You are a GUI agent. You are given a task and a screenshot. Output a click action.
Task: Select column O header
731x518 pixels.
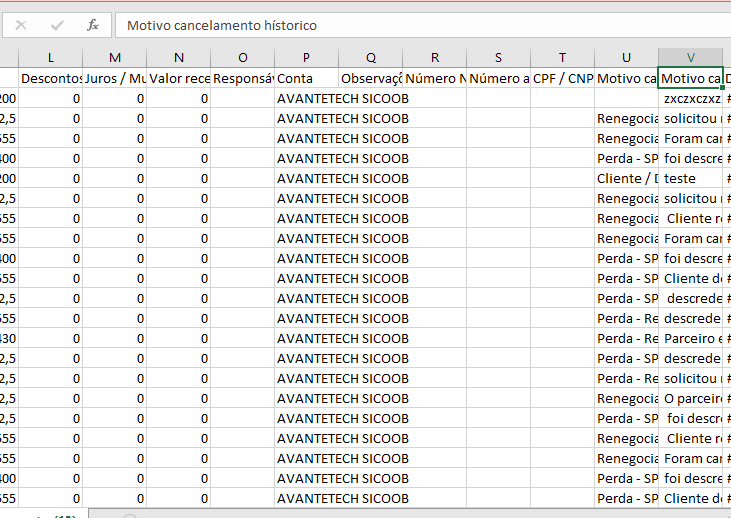[x=242, y=58]
